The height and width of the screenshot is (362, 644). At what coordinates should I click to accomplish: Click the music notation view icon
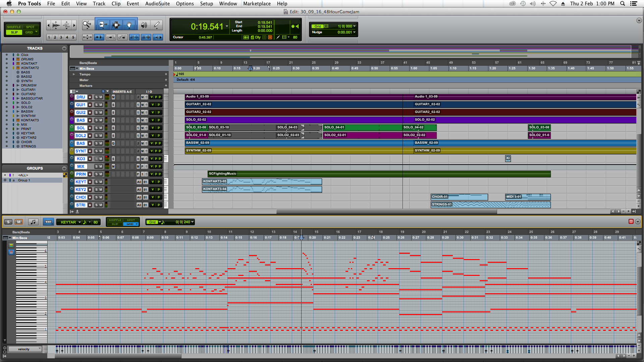coord(33,222)
